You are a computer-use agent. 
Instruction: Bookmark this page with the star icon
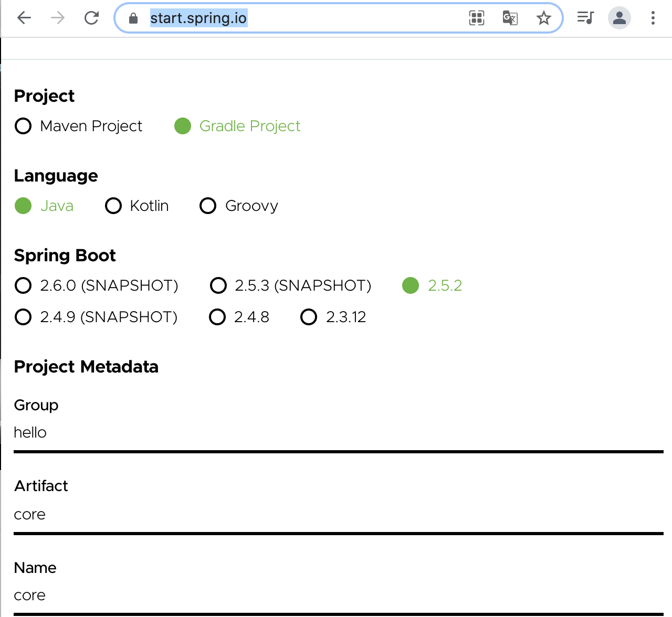click(x=544, y=18)
